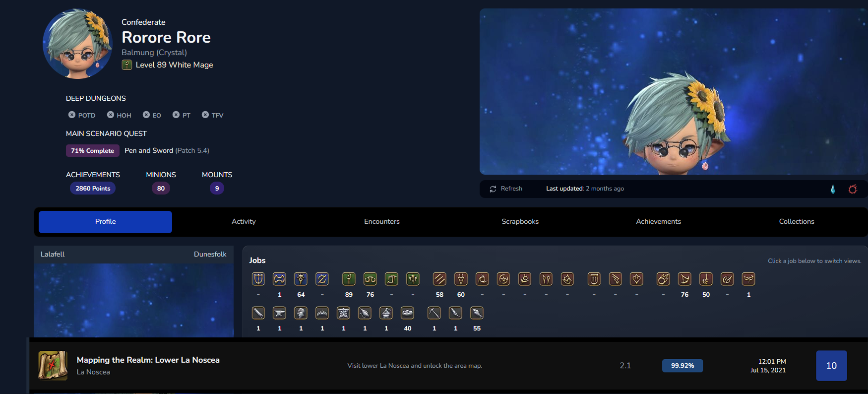Click the Lower La Noscea map achievement icon
868x394 pixels.
coord(53,366)
